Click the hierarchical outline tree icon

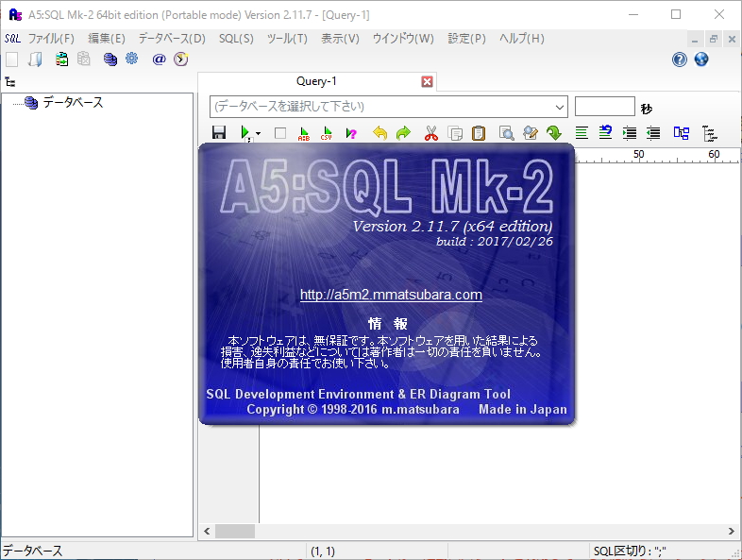(709, 133)
